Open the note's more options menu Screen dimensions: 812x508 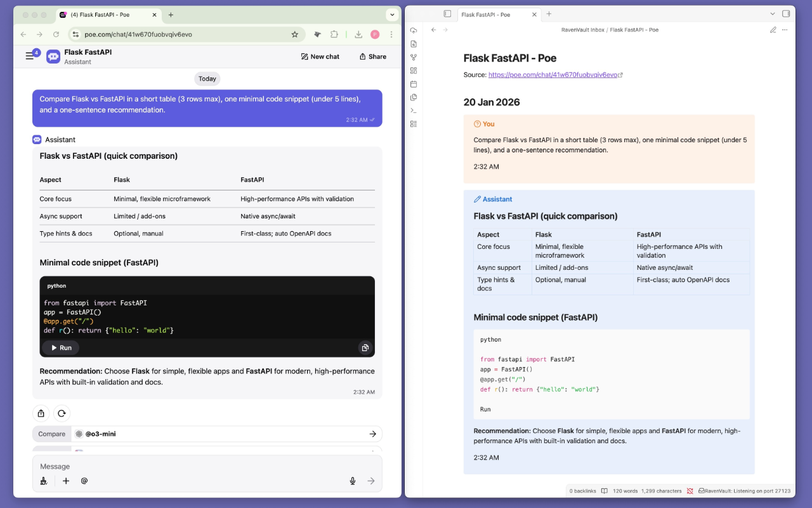(x=785, y=30)
